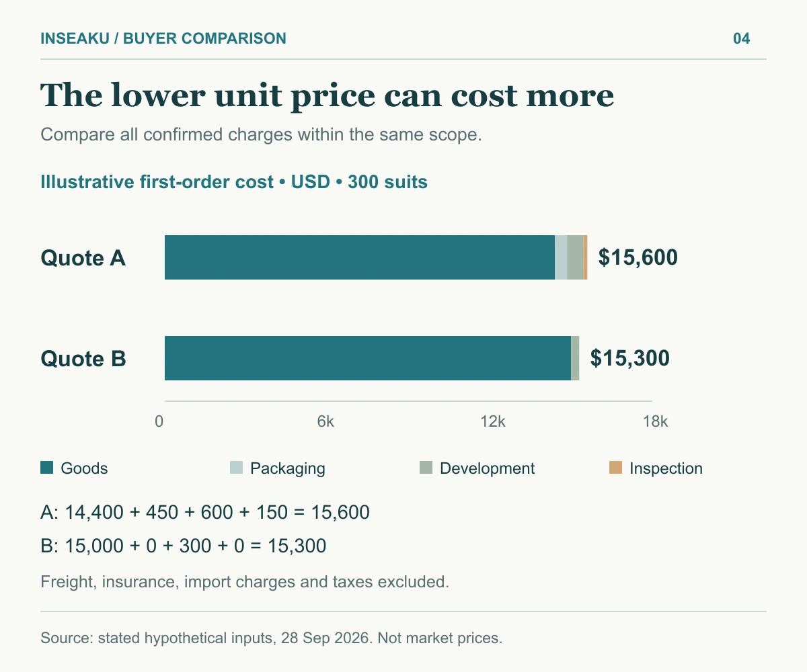Click the INSEAKU / BUYER COMPARISON header
Image resolution: width=807 pixels, height=672 pixels.
[163, 38]
